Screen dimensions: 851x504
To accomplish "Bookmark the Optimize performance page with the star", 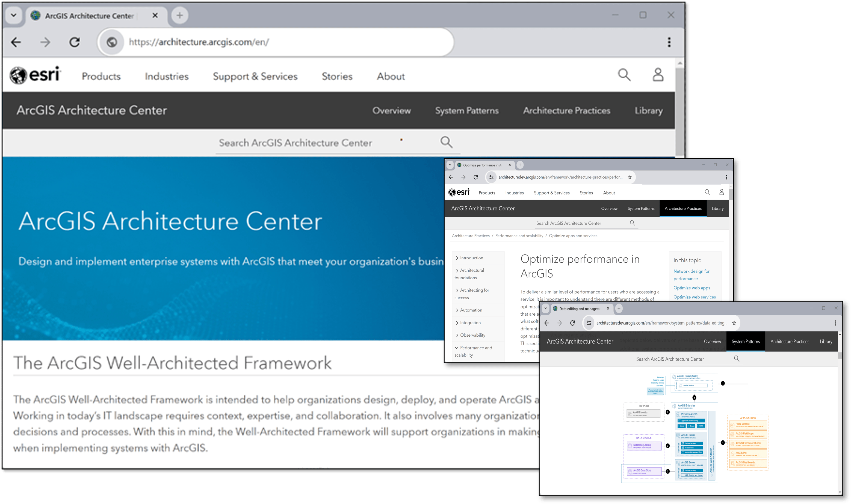I will [630, 177].
